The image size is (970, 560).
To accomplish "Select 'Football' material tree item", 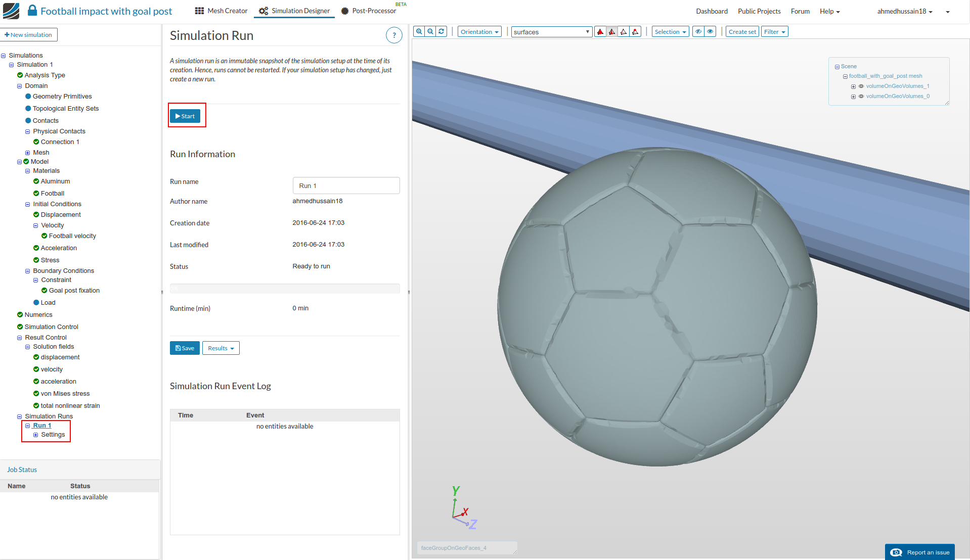I will (52, 194).
